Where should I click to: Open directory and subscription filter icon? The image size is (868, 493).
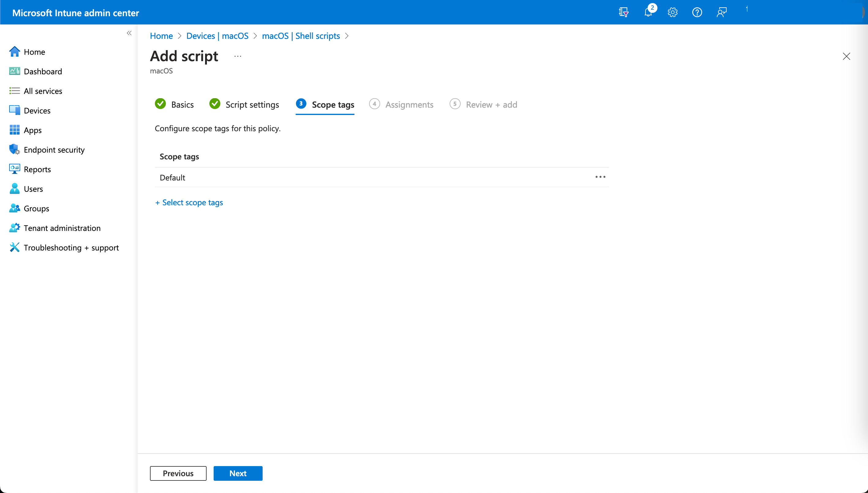click(623, 13)
